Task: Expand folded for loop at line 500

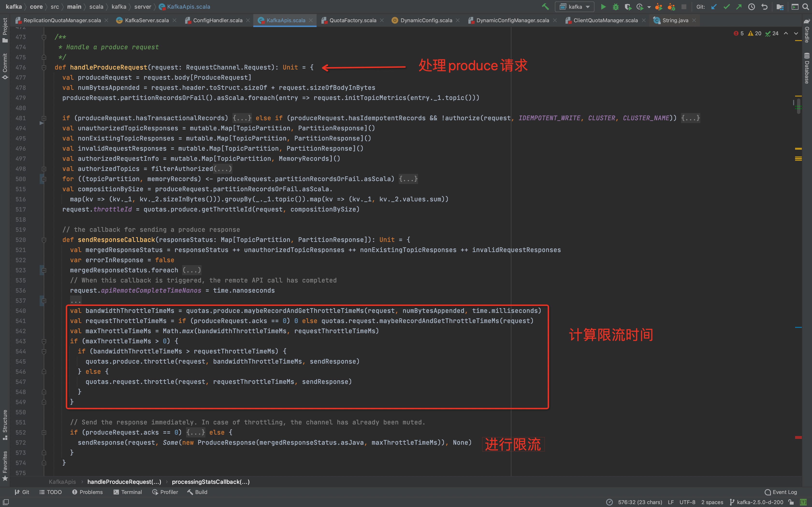Action: click(44, 179)
